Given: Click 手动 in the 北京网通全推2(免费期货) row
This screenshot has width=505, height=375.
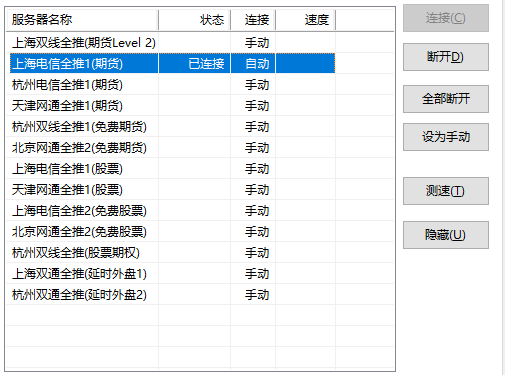Looking at the screenshot, I should click(x=257, y=148).
